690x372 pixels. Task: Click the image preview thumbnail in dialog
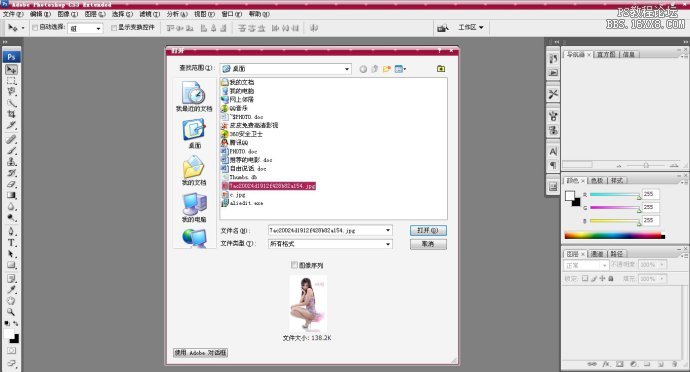(308, 303)
